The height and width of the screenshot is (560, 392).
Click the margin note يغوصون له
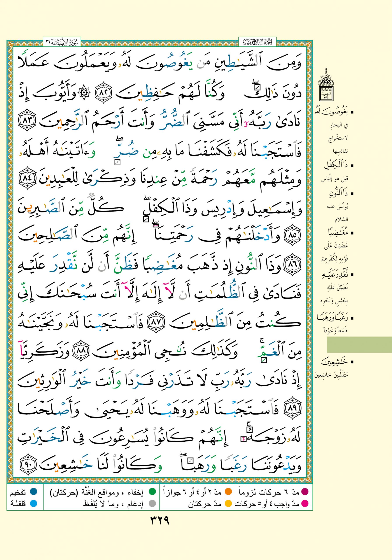click(x=332, y=112)
